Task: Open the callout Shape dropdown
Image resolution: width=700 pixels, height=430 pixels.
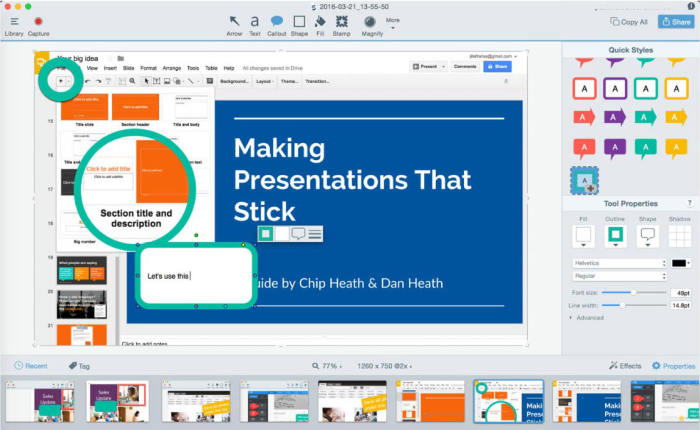Action: pyautogui.click(x=647, y=237)
